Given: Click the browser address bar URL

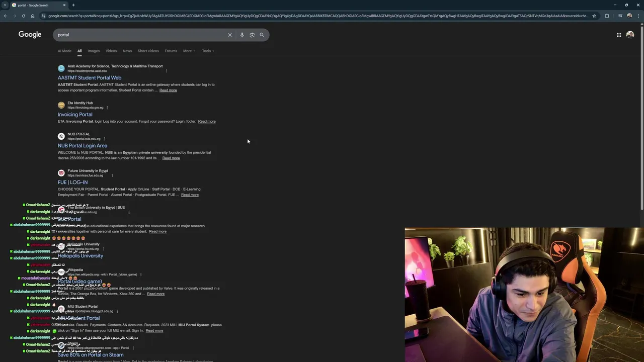Looking at the screenshot, I should point(318,16).
